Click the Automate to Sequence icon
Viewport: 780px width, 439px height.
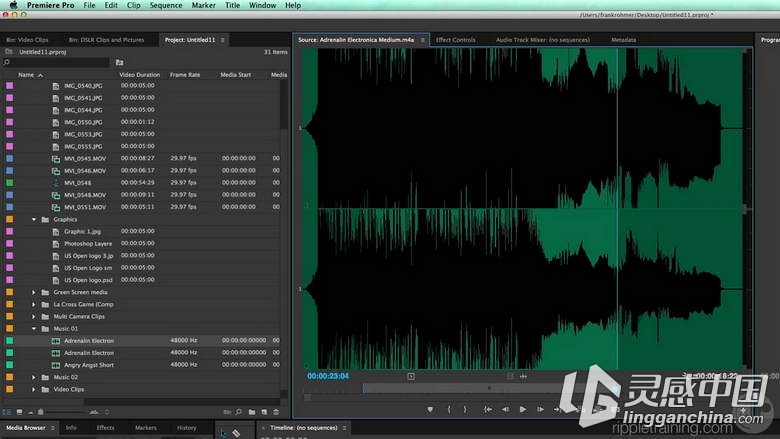click(227, 412)
